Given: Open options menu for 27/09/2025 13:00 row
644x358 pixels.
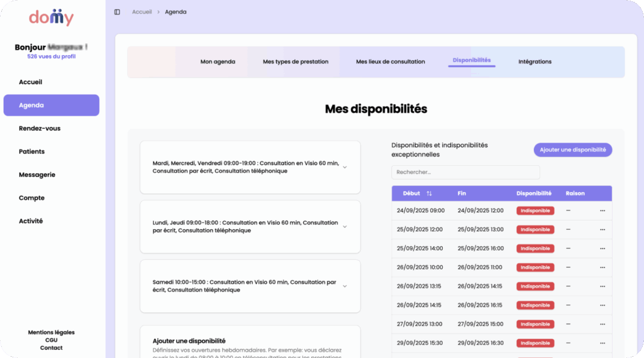Looking at the screenshot, I should tap(602, 324).
